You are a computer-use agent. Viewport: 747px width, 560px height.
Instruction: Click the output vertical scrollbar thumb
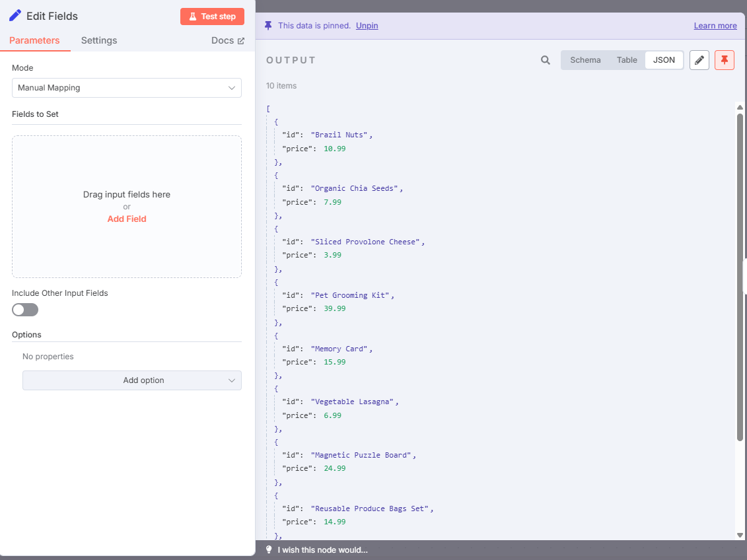(740, 277)
